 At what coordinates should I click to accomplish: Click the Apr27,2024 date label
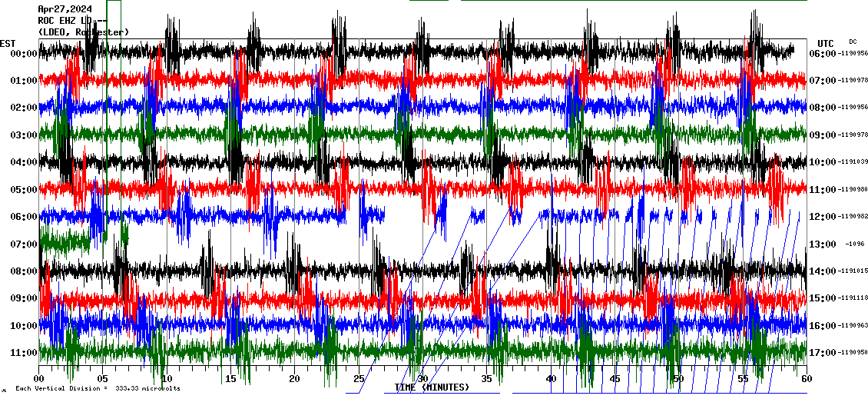click(x=66, y=8)
